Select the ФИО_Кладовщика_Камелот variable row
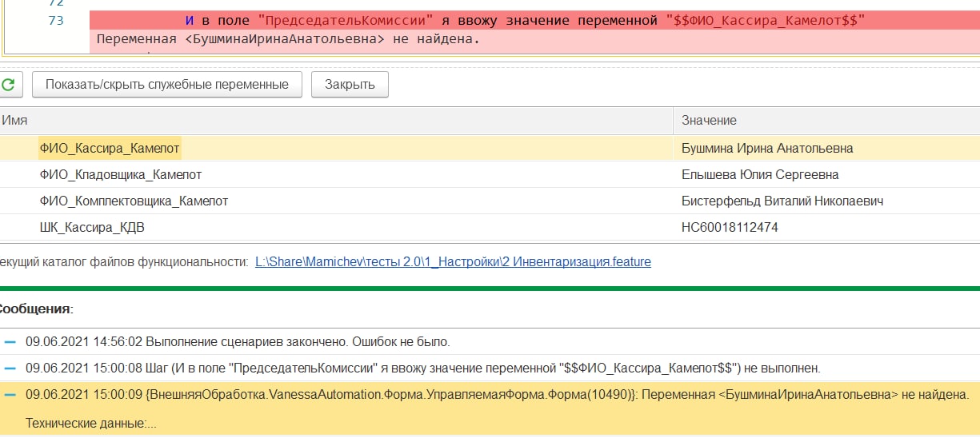Image resolution: width=980 pixels, height=446 pixels. (120, 174)
